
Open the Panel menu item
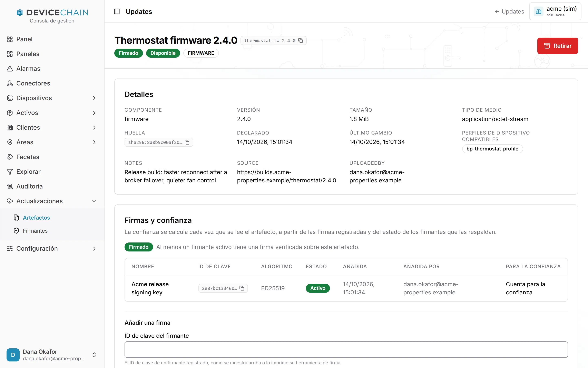(x=52, y=39)
